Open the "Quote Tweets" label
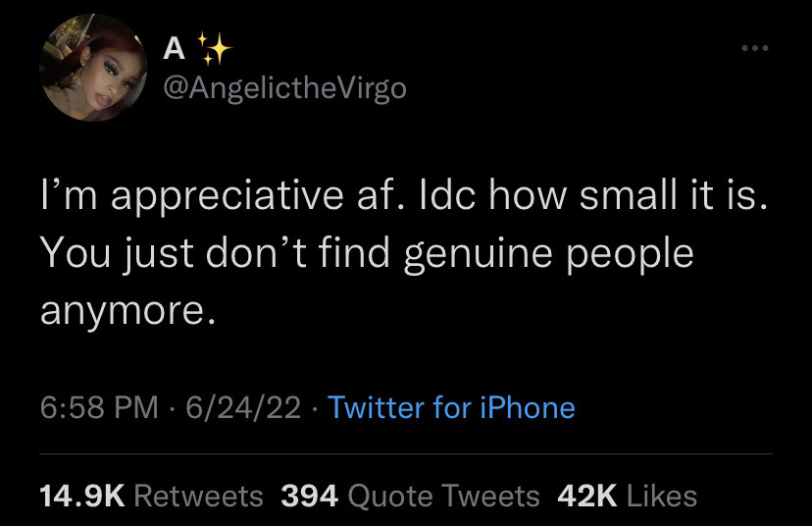This screenshot has height=526, width=812. point(444,496)
